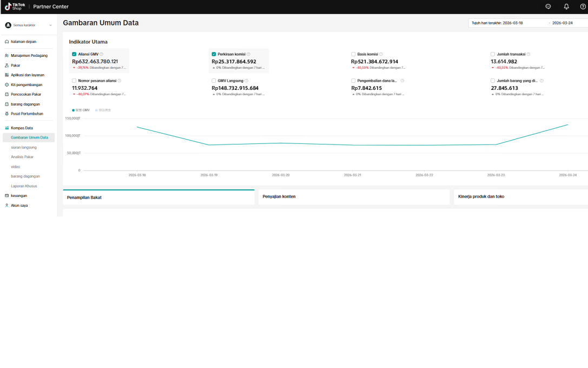This screenshot has height=368, width=588.
Task: Click the info icon beside Perkiraan komisi
Action: click(x=248, y=54)
